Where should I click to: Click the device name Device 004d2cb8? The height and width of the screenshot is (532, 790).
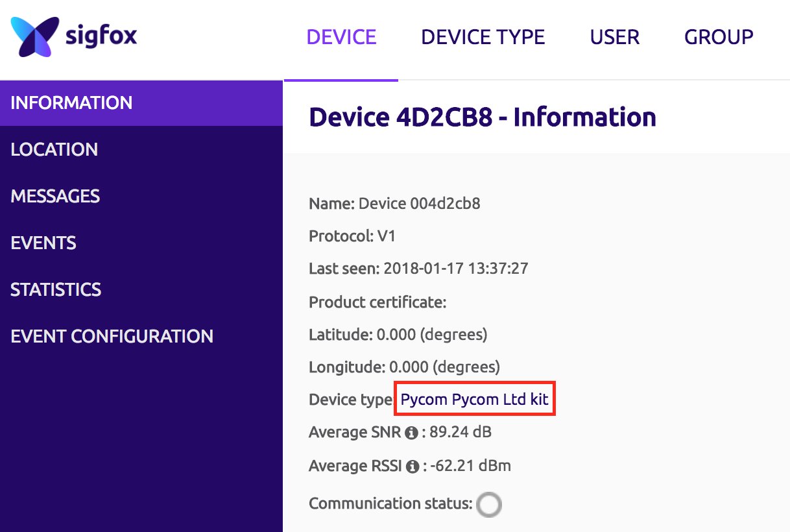click(420, 203)
